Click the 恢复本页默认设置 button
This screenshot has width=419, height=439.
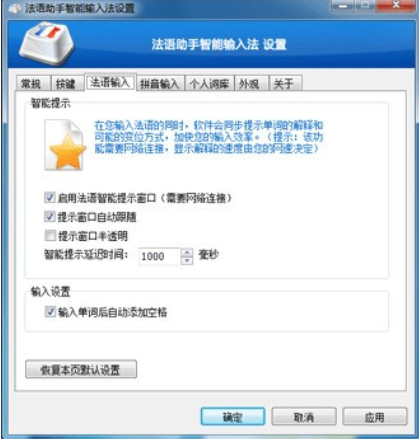[81, 369]
